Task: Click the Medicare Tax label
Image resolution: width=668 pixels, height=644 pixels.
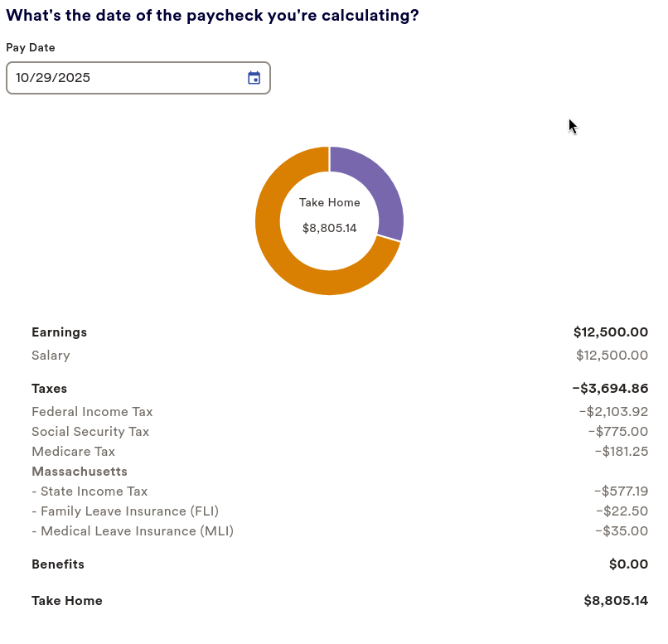Action: (x=73, y=452)
